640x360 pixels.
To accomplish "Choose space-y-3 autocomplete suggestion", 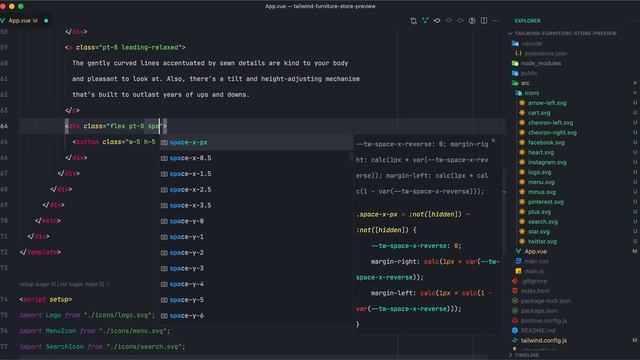I will [256, 269].
